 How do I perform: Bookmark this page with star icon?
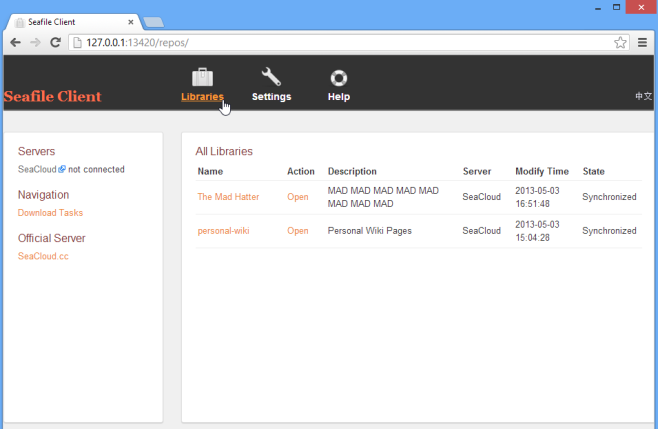pyautogui.click(x=620, y=42)
